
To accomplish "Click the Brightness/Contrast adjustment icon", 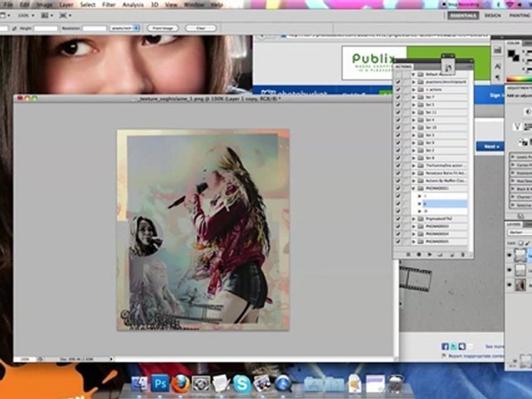I will click(528, 111).
